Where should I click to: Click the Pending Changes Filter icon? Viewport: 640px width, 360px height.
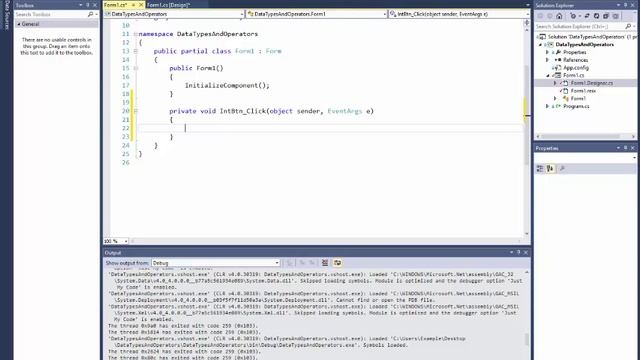click(573, 16)
